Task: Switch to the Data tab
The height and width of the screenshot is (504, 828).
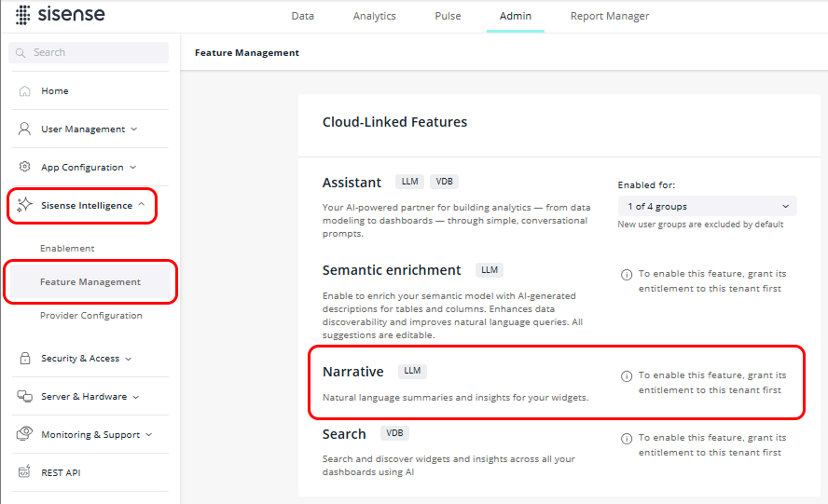Action: [x=303, y=16]
